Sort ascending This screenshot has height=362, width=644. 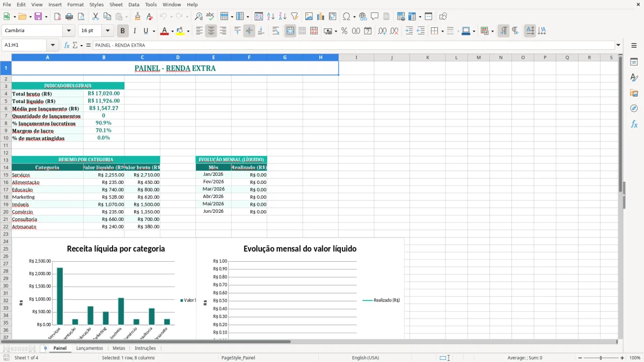coord(271,17)
